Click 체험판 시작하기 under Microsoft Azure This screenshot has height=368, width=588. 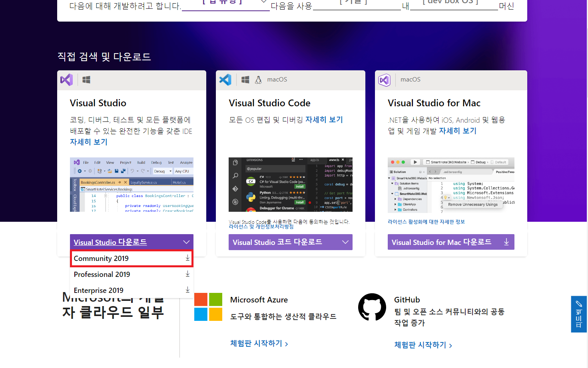click(259, 343)
